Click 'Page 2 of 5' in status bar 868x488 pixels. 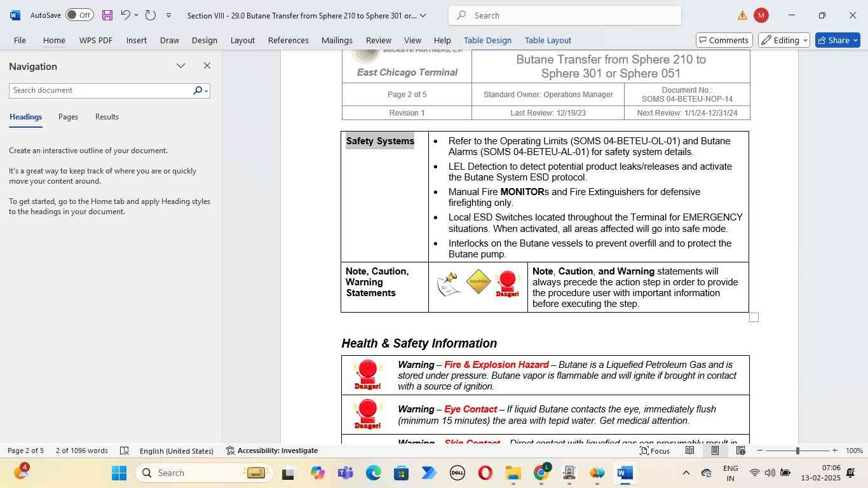tap(25, 451)
